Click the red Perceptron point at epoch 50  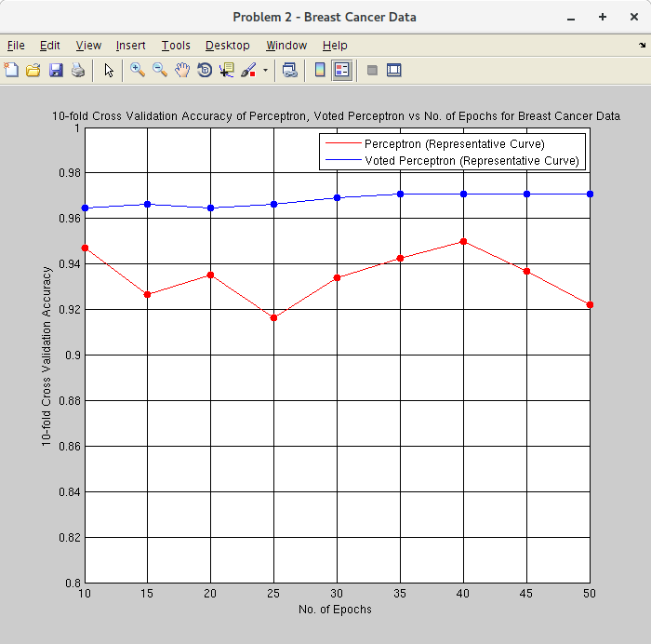click(x=590, y=304)
